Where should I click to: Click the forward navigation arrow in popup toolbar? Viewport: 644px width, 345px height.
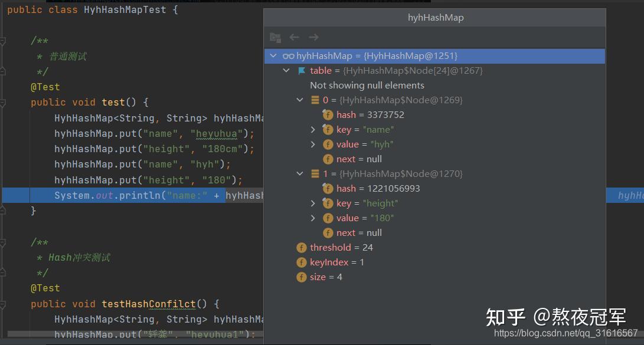point(313,37)
